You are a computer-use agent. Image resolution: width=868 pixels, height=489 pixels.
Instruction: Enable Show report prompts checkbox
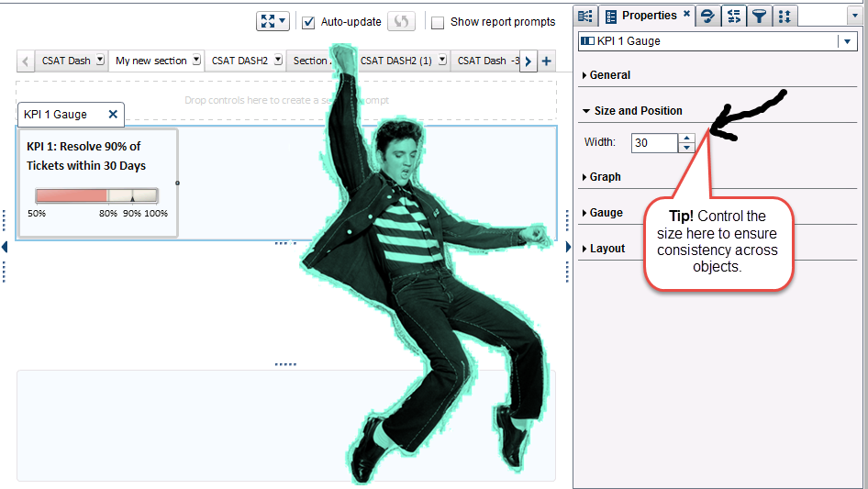pyautogui.click(x=438, y=23)
